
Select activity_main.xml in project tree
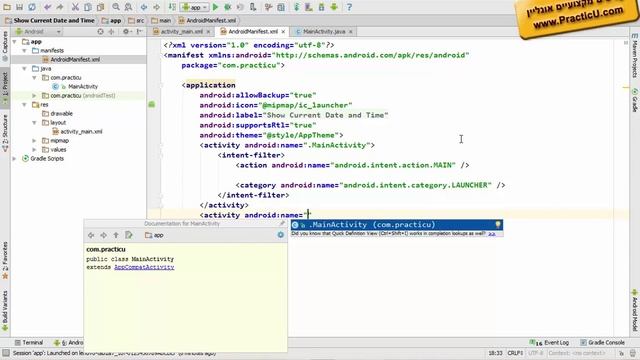point(81,131)
